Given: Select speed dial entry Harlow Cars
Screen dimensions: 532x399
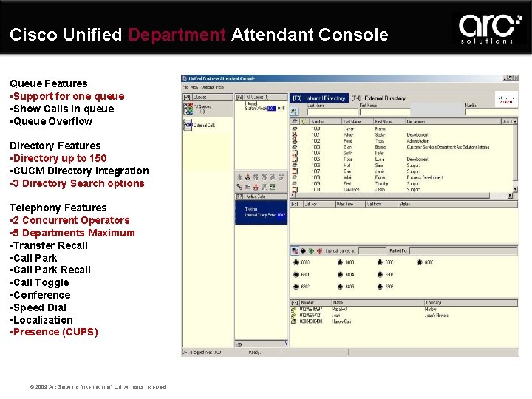Looking at the screenshot, I should point(403,321).
